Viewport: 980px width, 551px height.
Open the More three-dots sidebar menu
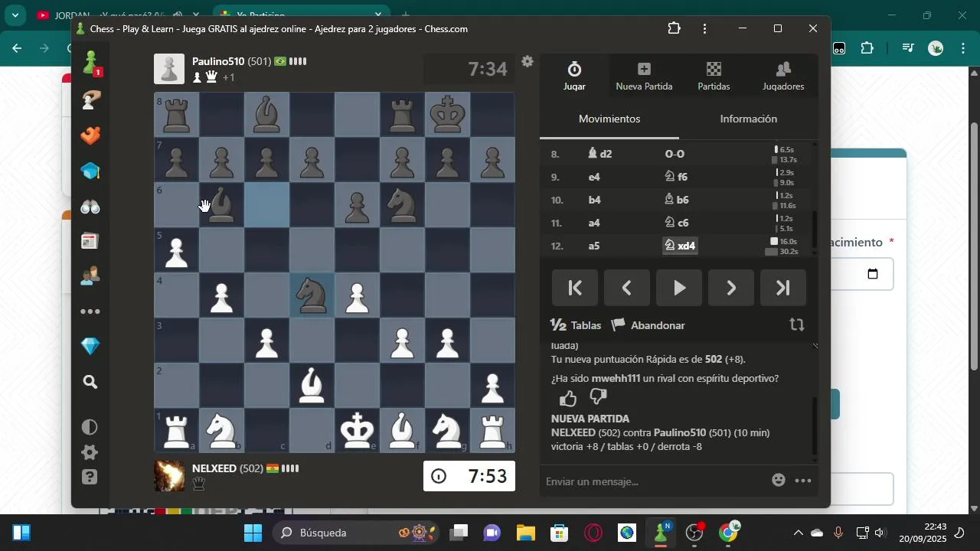click(x=90, y=311)
